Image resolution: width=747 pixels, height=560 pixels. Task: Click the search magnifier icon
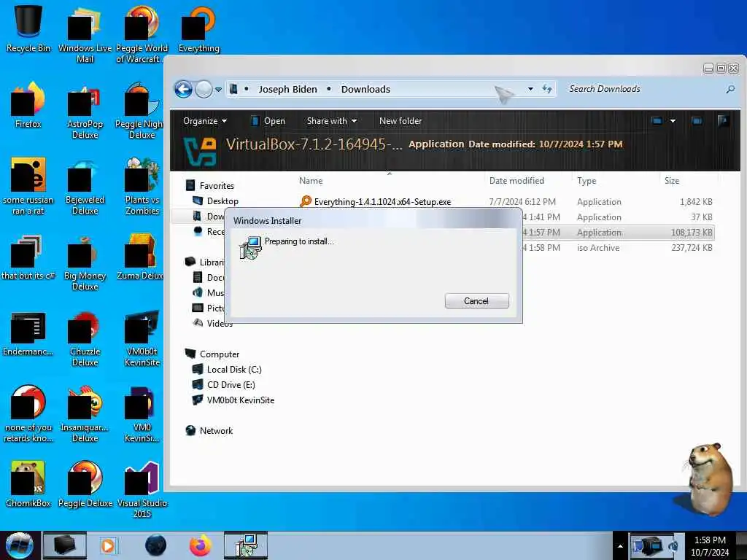point(729,89)
